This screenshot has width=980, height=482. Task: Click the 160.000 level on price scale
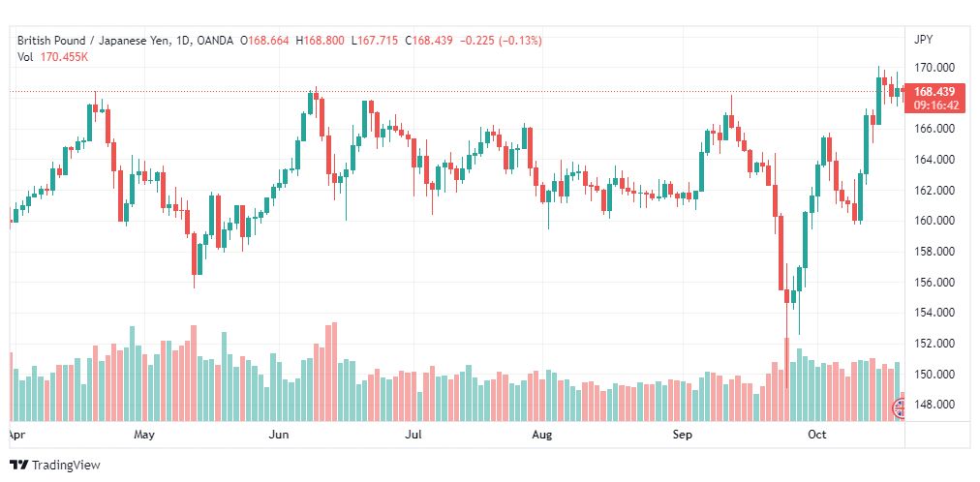point(934,221)
